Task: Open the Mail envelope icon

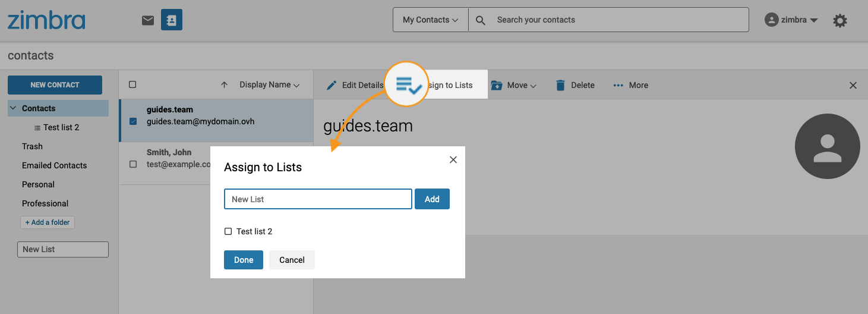Action: tap(148, 20)
